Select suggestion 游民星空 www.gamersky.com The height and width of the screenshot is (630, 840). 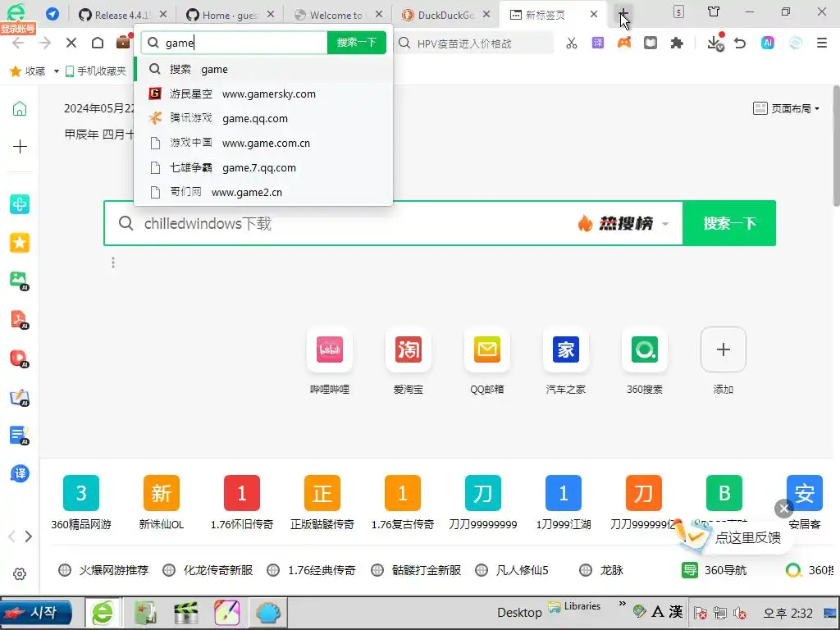click(263, 94)
